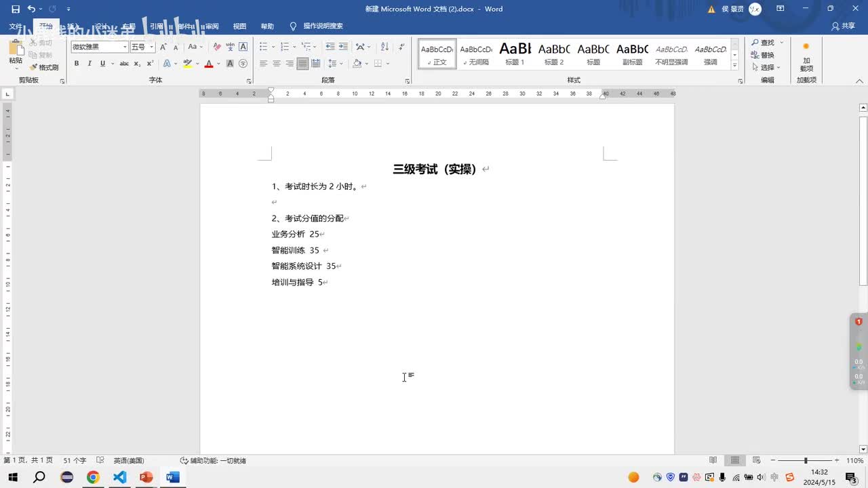Viewport: 868px width, 488px height.
Task: Open the Add-ins (加载项) button
Action: tap(806, 56)
